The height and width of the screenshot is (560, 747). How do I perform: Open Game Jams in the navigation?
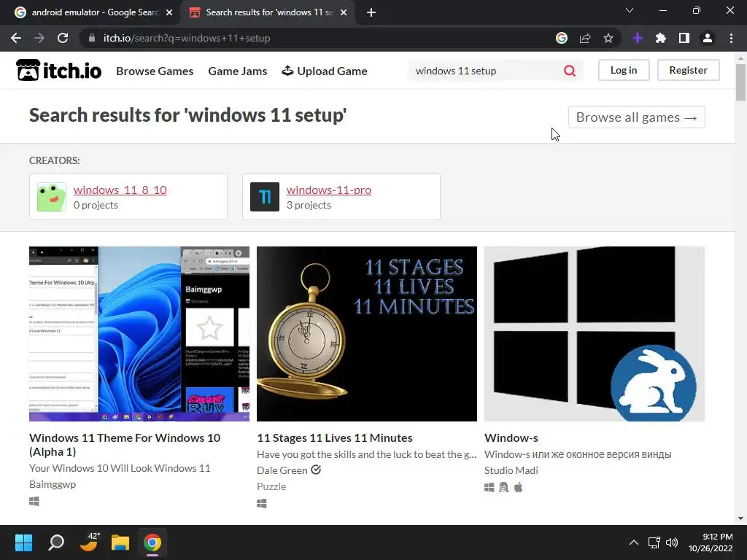tap(238, 71)
